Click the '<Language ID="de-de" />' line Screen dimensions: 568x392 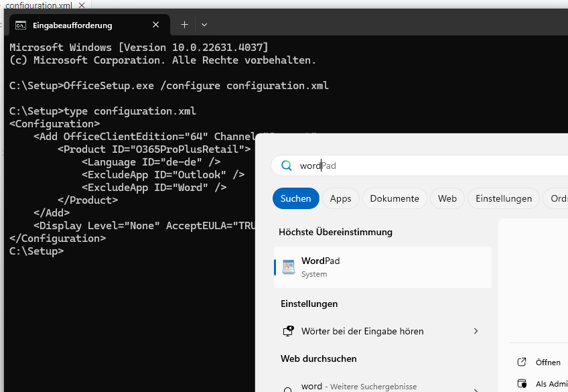point(151,162)
